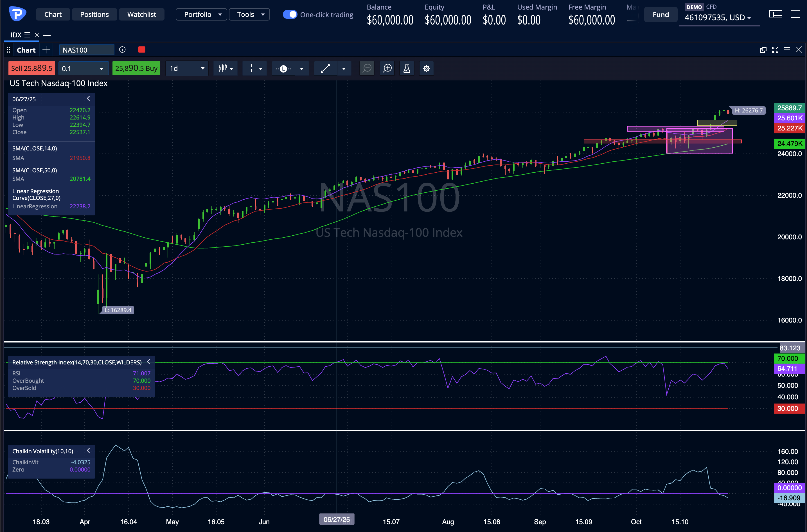The height and width of the screenshot is (532, 807).
Task: Collapse the RSI indicator info panel
Action: 148,362
